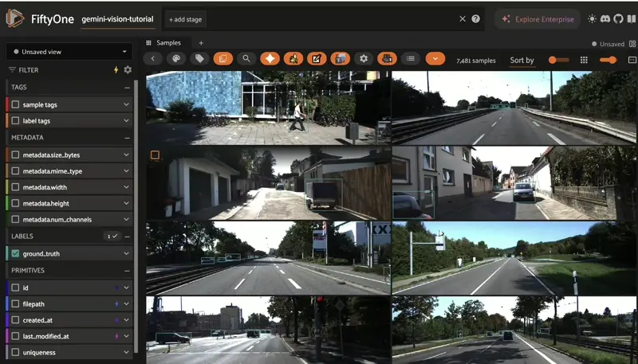Open the display options gear in toolbar

point(364,59)
